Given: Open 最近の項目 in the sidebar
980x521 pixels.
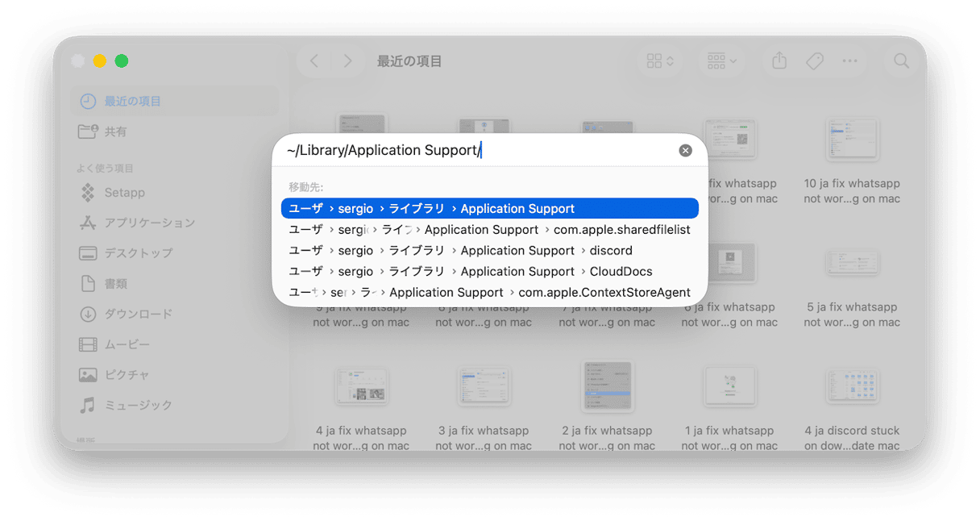Looking at the screenshot, I should pyautogui.click(x=132, y=102).
